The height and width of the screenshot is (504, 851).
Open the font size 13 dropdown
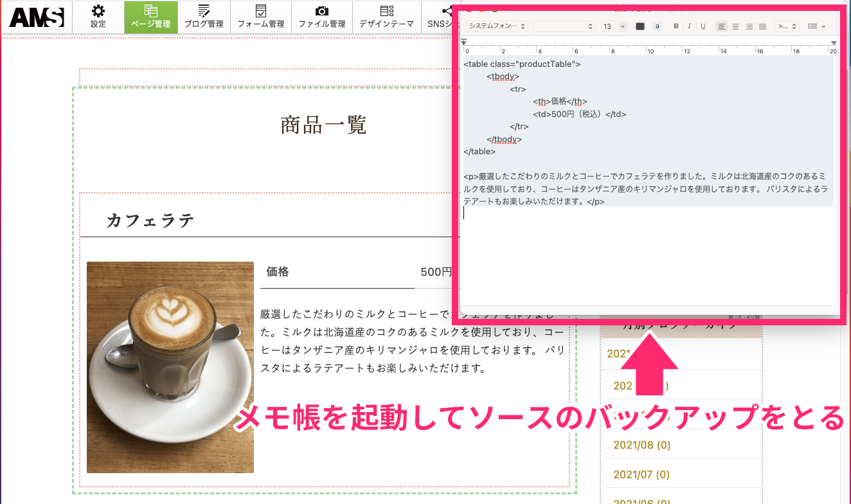[x=614, y=26]
